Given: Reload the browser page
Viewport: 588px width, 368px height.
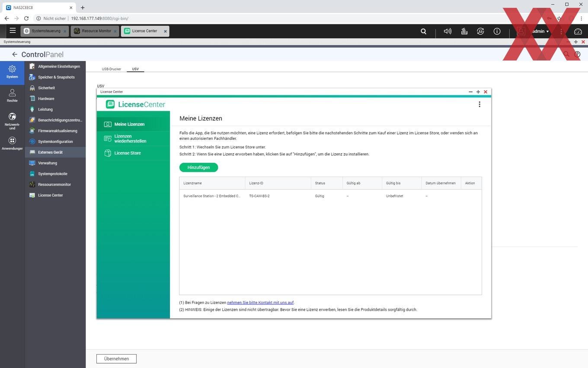Looking at the screenshot, I should (x=26, y=19).
